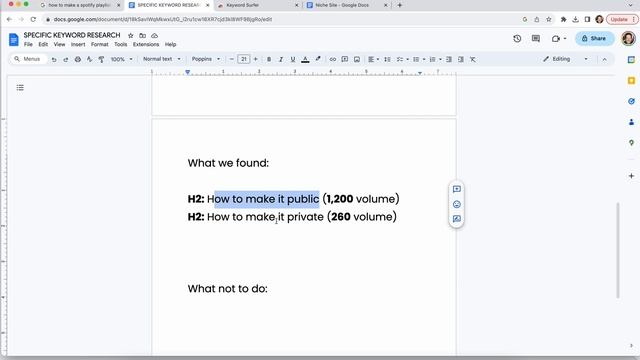Activate the paint format tool
640x360 pixels.
[x=101, y=60]
